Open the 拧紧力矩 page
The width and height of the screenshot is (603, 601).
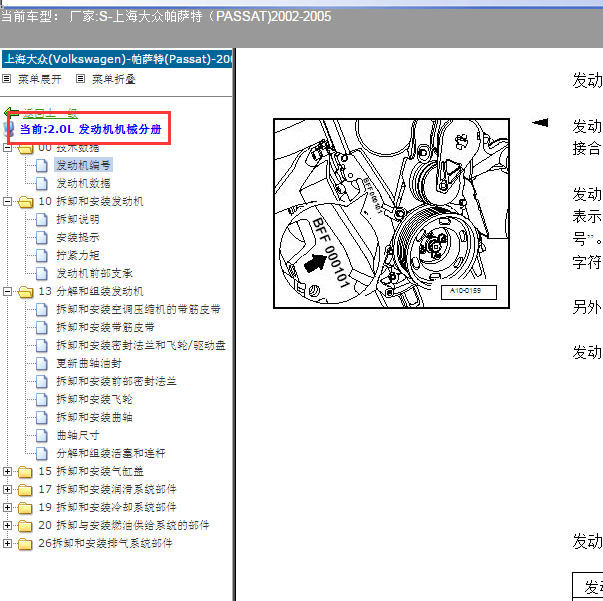click(x=78, y=256)
